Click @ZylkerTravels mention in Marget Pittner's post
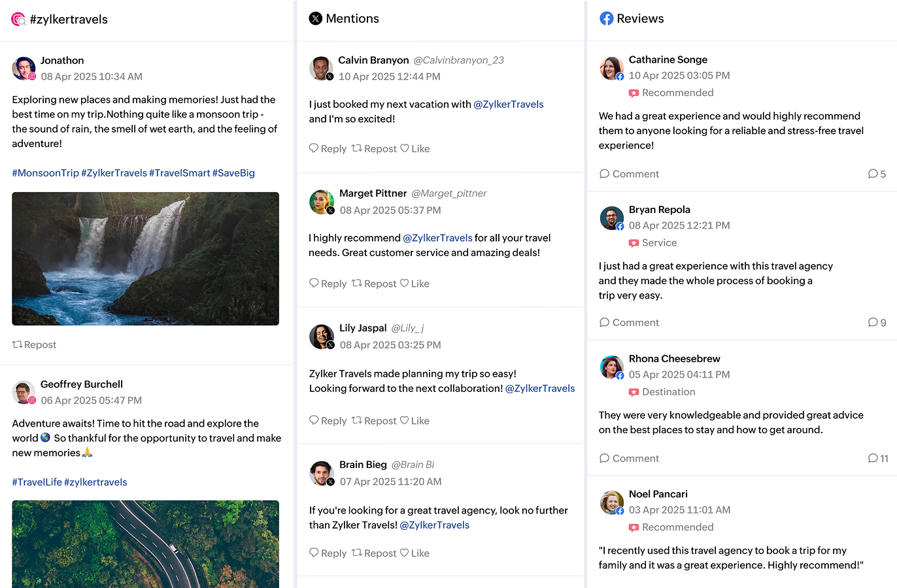Screen dimensions: 897x588 coord(437,238)
